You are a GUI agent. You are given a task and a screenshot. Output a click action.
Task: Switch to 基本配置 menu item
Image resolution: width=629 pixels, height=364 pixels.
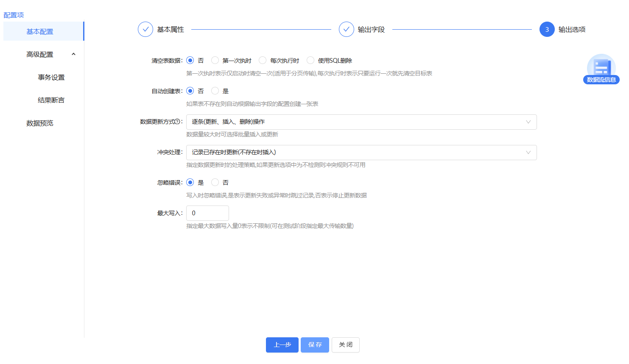(x=44, y=31)
